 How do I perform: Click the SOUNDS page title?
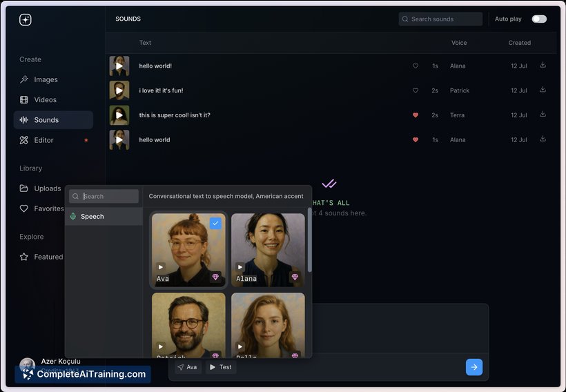coord(128,19)
